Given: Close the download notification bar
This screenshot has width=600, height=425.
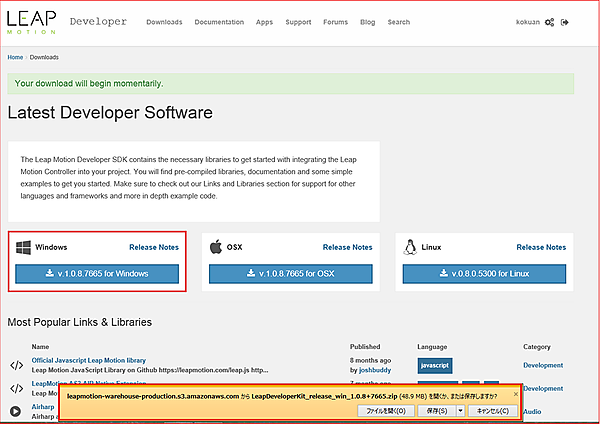Looking at the screenshot, I should [x=516, y=394].
